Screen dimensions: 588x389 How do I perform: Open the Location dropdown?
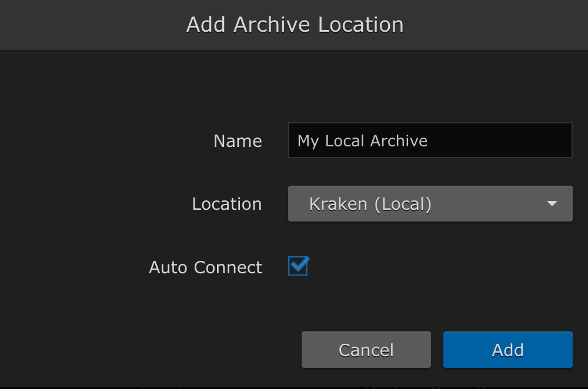429,204
